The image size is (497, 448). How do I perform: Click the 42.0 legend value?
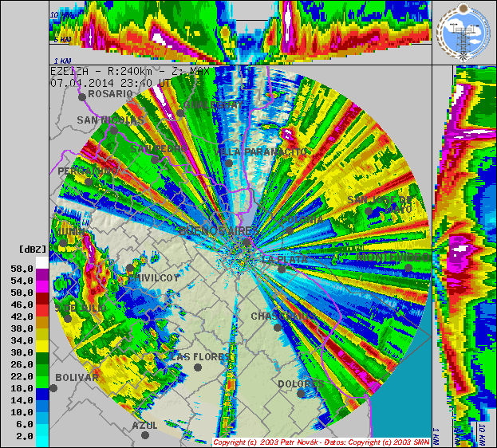(22, 316)
